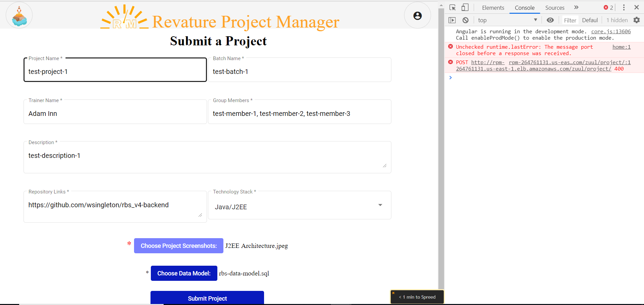
Task: Select the inspect element cursor icon
Action: click(452, 7)
